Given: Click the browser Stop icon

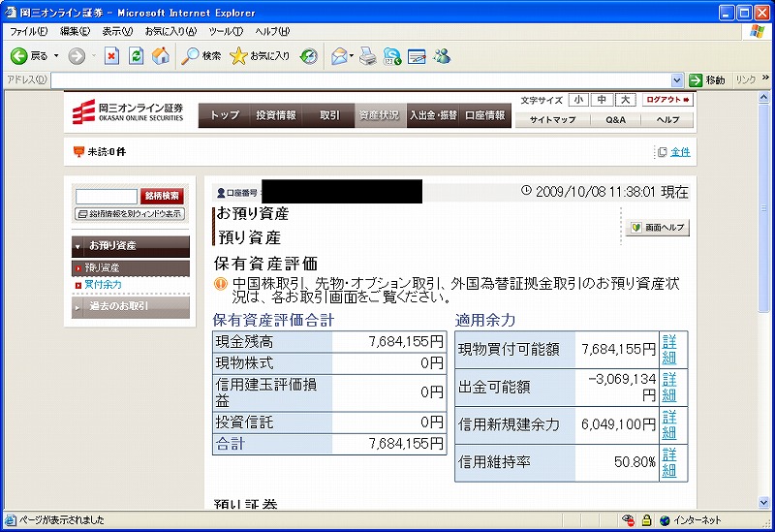Looking at the screenshot, I should point(111,56).
